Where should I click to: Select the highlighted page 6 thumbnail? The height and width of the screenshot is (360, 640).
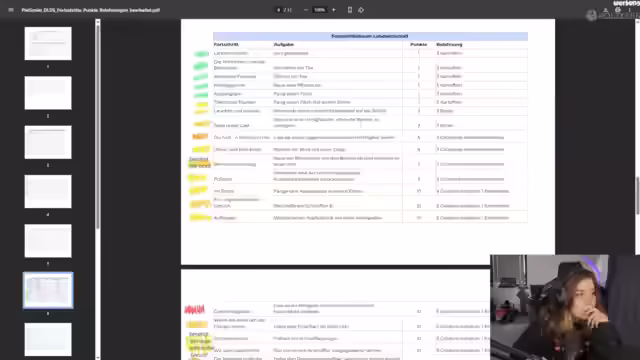point(48,290)
